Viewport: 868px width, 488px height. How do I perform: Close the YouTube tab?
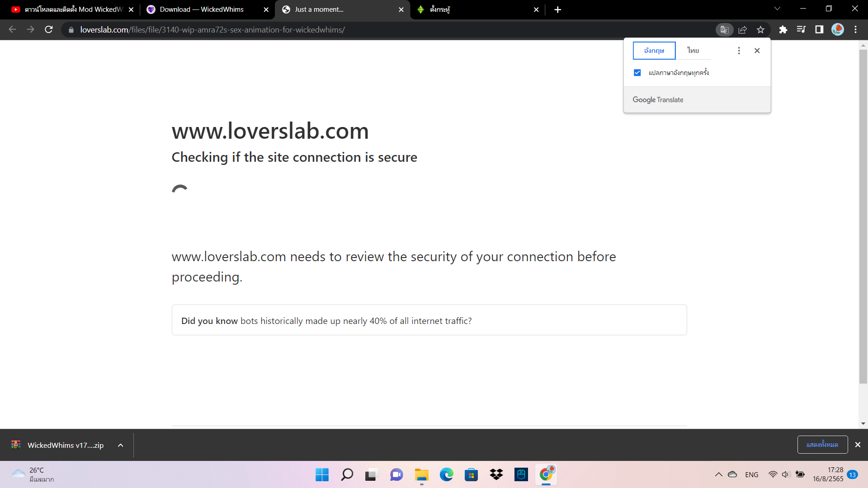tap(131, 9)
